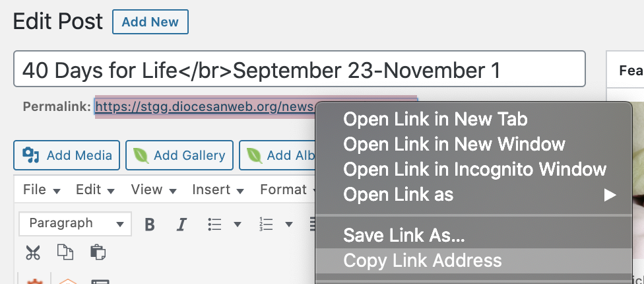Open the View menu in the editor
Image resolution: width=644 pixels, height=284 pixels.
(153, 190)
